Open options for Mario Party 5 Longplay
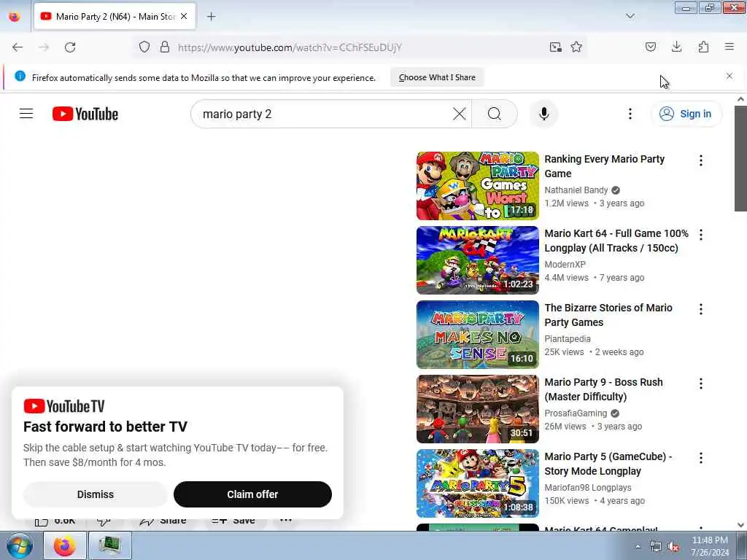The height and width of the screenshot is (560, 747). point(700,458)
